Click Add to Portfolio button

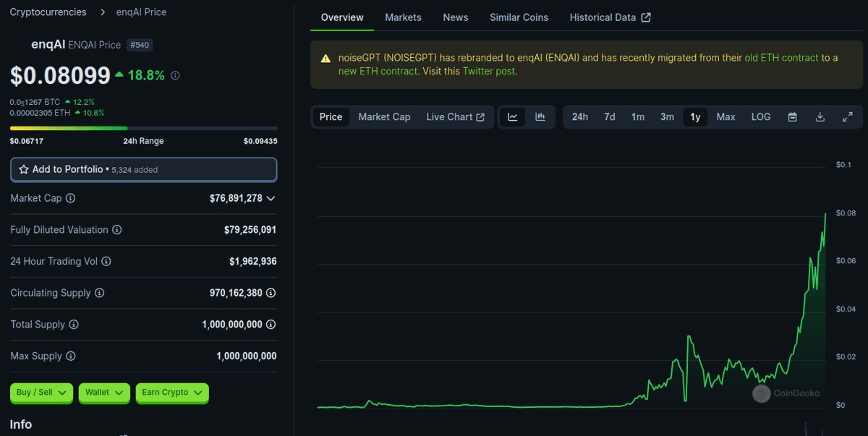click(x=143, y=169)
